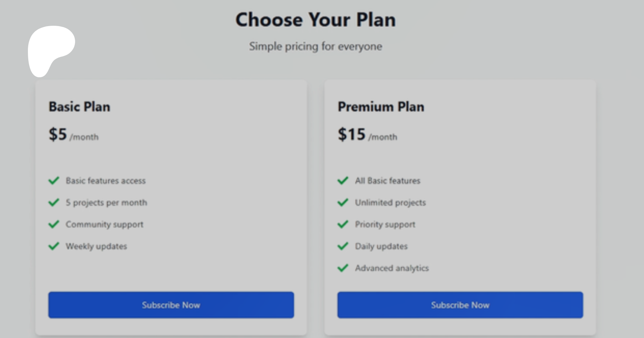Click checkmark beside Basic features access

coord(54,181)
